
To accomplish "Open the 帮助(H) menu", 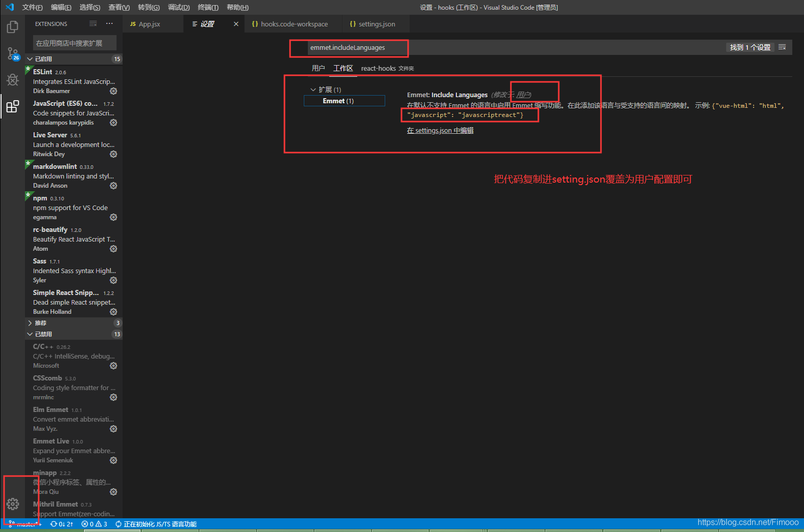I will (238, 7).
